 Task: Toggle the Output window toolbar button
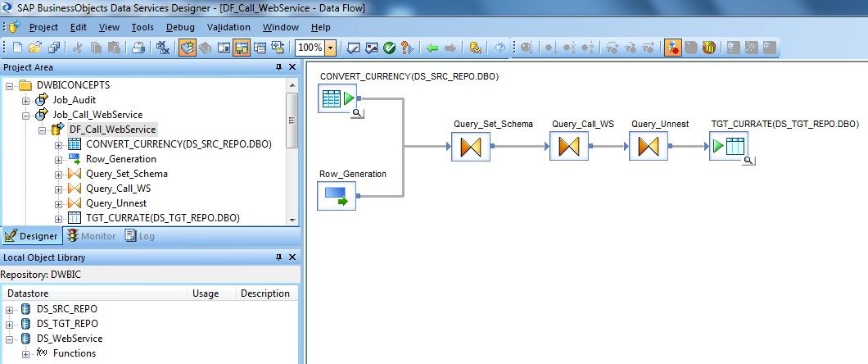click(260, 48)
